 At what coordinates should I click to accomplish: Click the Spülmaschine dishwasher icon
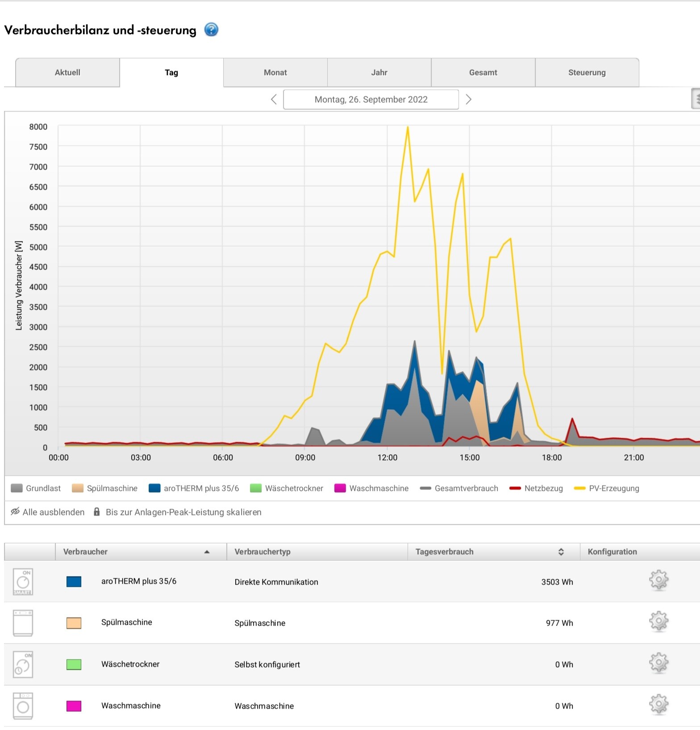coord(23,623)
